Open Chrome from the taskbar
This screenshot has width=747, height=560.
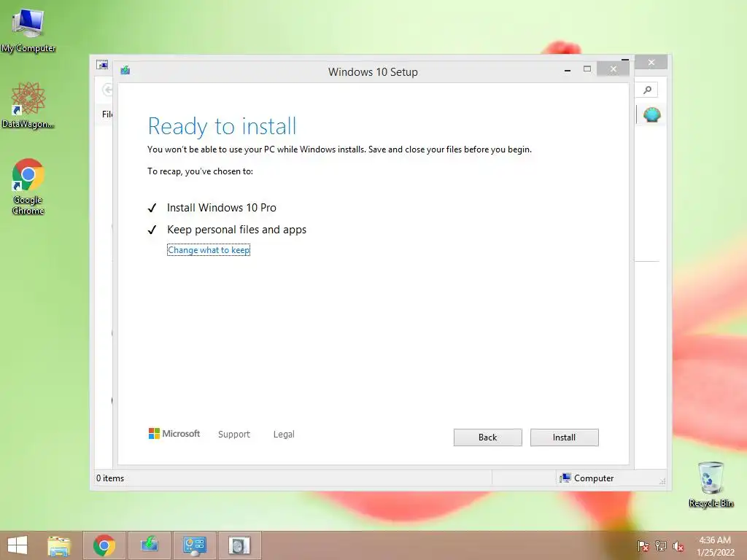[x=104, y=545]
